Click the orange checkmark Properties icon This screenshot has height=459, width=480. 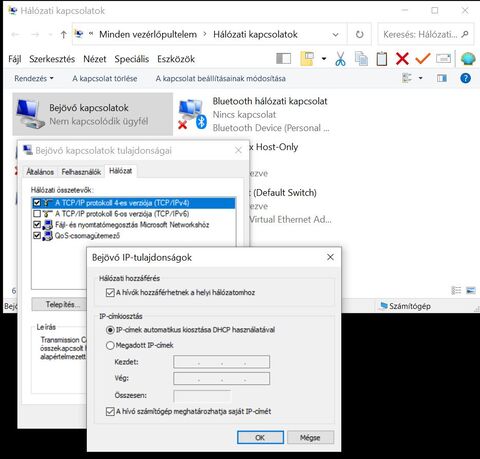(423, 59)
